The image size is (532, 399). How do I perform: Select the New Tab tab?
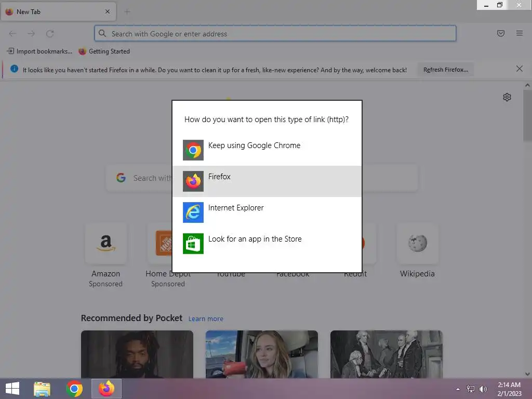(58, 12)
